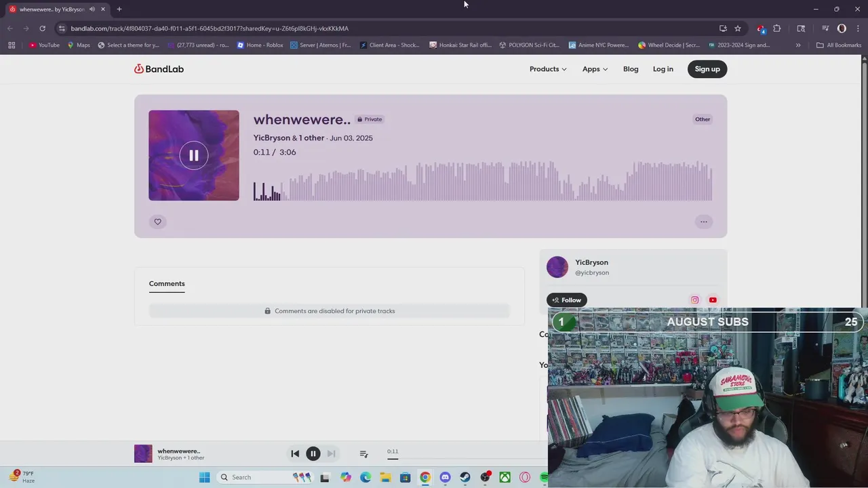
Task: Click the Sign up button
Action: pos(707,69)
